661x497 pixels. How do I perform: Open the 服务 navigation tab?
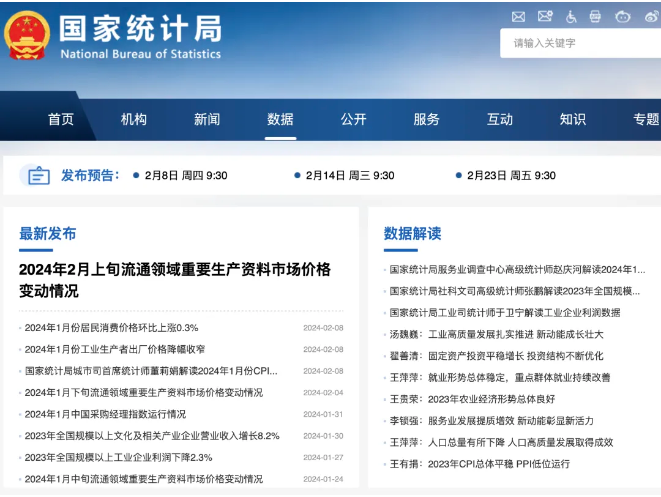[426, 119]
